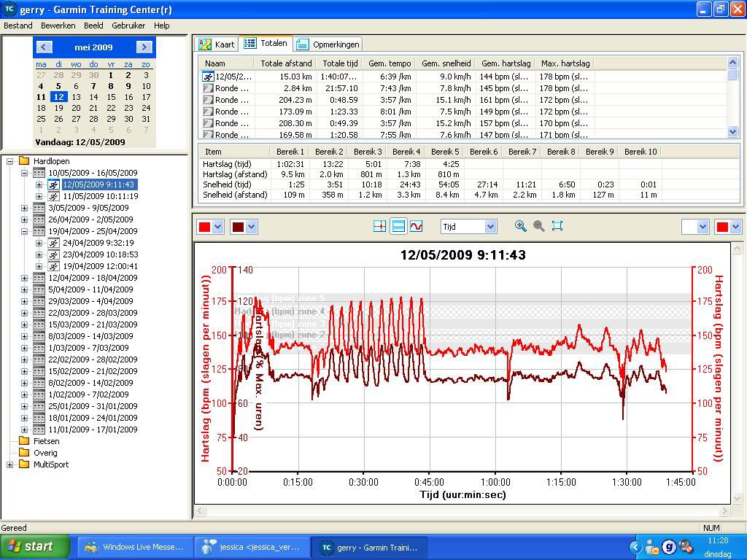
Task: Click left red graph color swatch
Action: tap(204, 227)
